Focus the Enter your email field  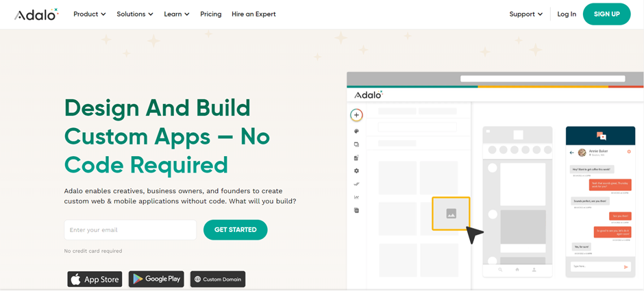coord(130,230)
